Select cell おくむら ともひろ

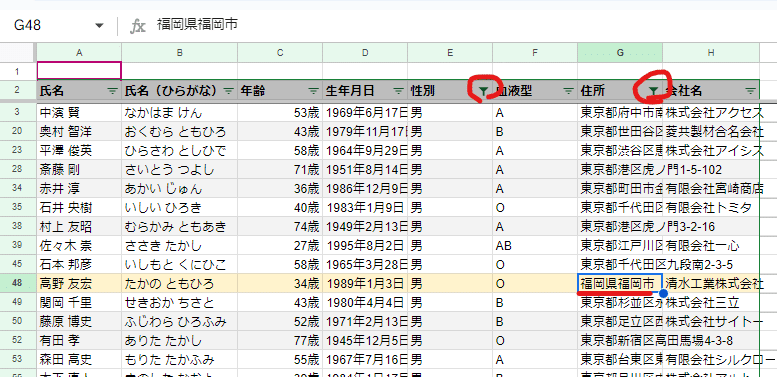179,132
